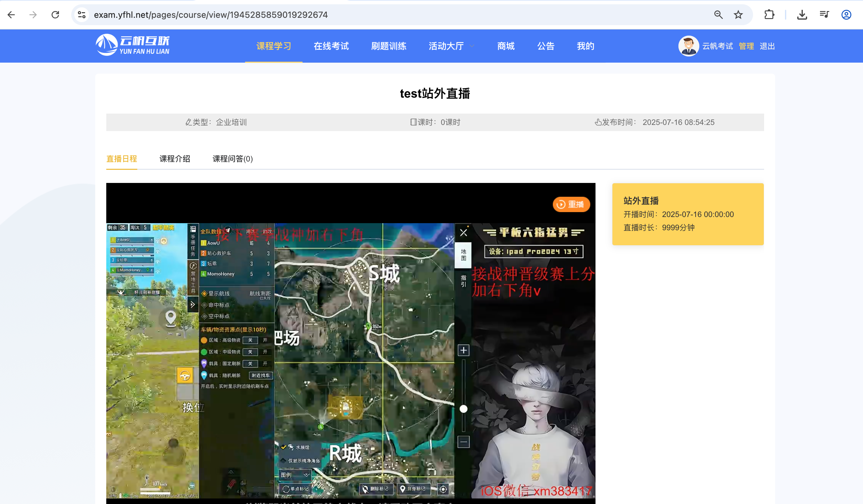Viewport: 863px width, 504px height.
Task: Click the chevron next to 活动大厅
Action: click(x=472, y=46)
